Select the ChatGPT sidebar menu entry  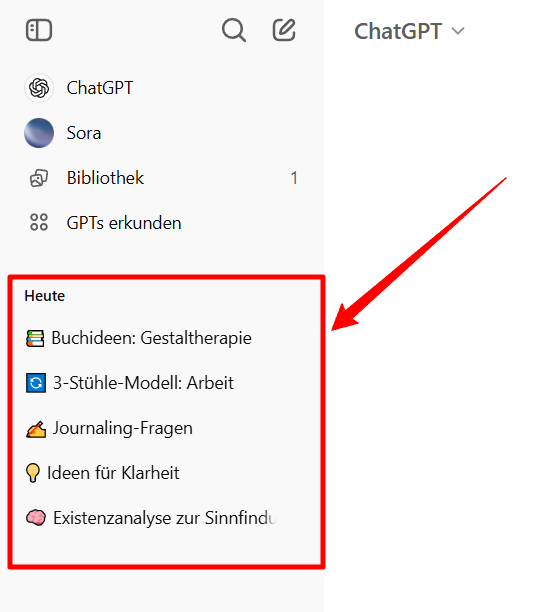[161, 88]
